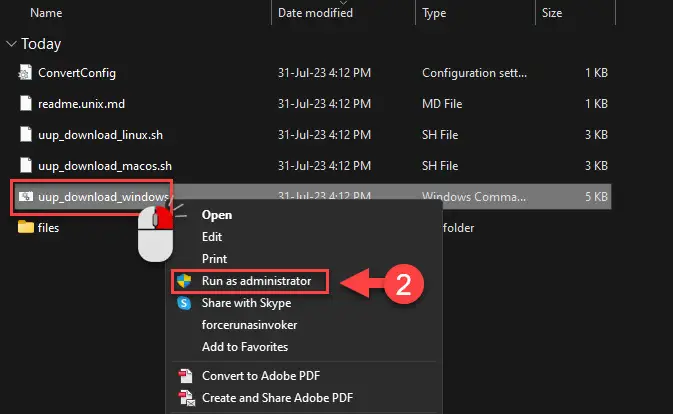The height and width of the screenshot is (414, 673).
Task: Sort by Size column header
Action: pyautogui.click(x=553, y=14)
